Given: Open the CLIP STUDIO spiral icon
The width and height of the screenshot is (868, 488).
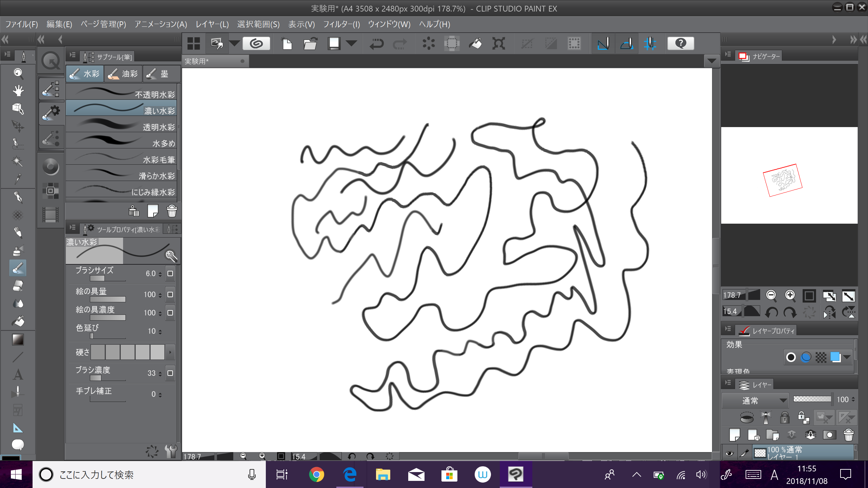Looking at the screenshot, I should click(x=256, y=44).
